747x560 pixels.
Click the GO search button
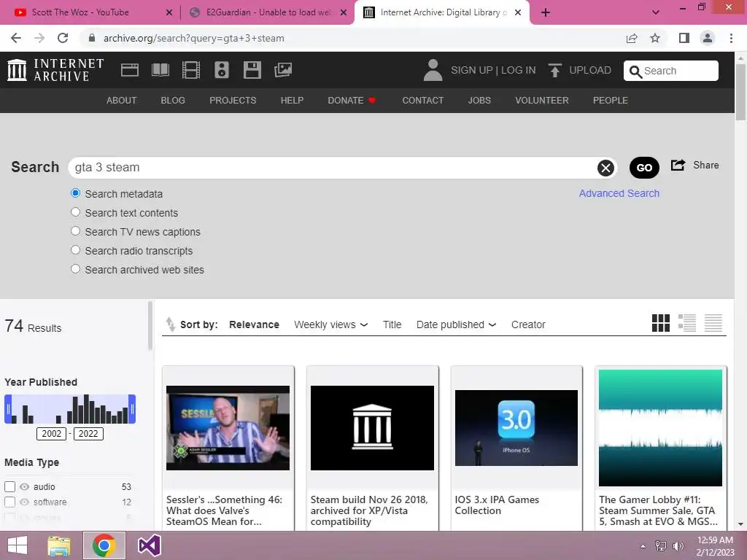tap(644, 168)
